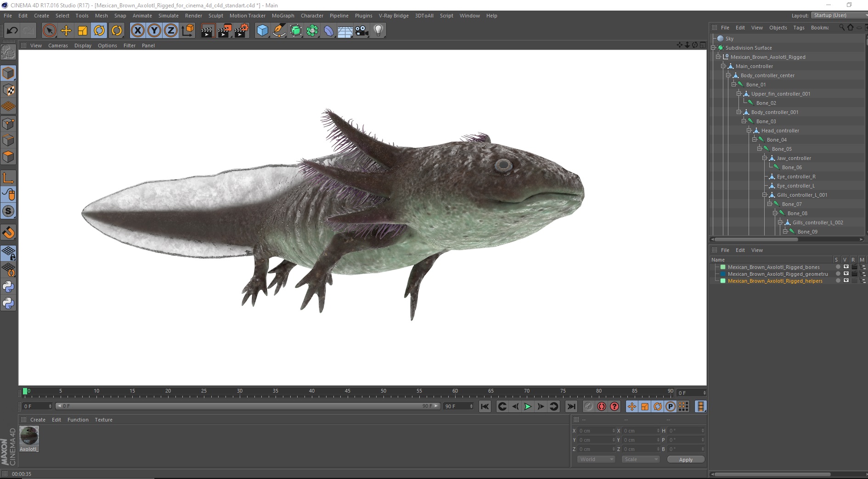
Task: Step to next frame
Action: click(541, 406)
